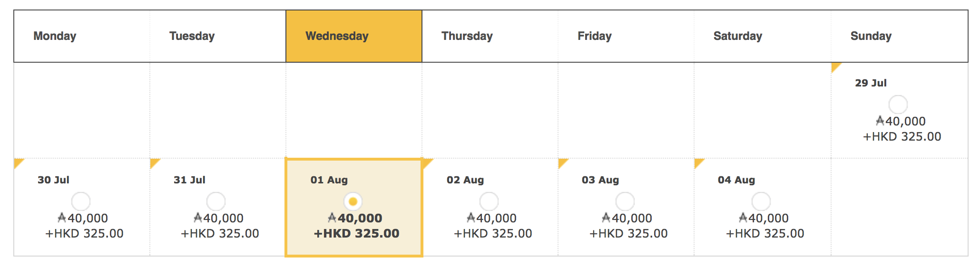Select the 31 Jul radio button
This screenshot has width=980, height=267.
tap(216, 201)
